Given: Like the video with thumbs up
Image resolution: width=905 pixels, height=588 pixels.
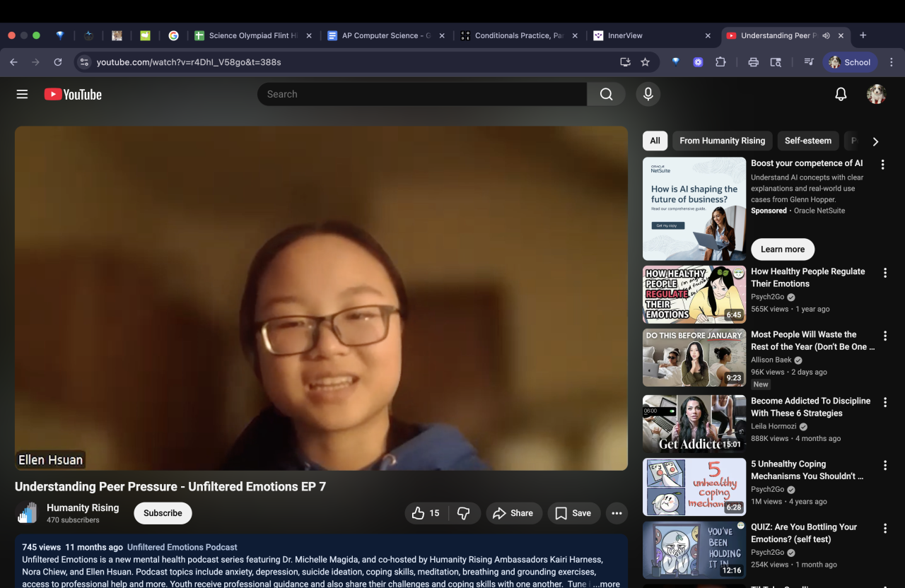Looking at the screenshot, I should (426, 513).
